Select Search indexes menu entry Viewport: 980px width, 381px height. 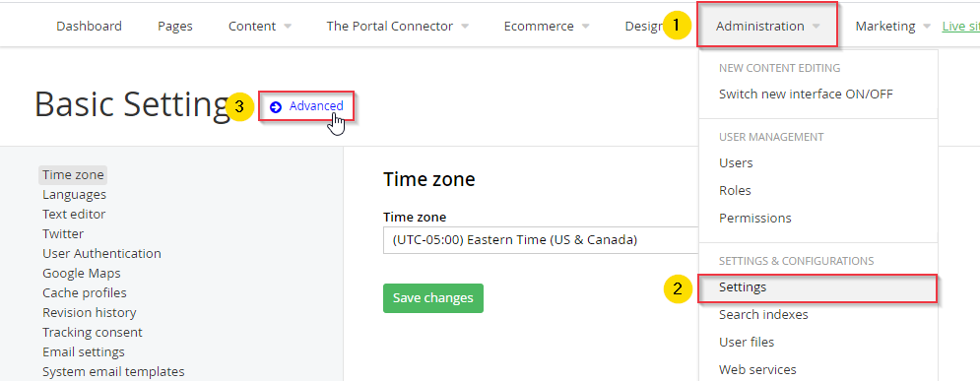[763, 315]
